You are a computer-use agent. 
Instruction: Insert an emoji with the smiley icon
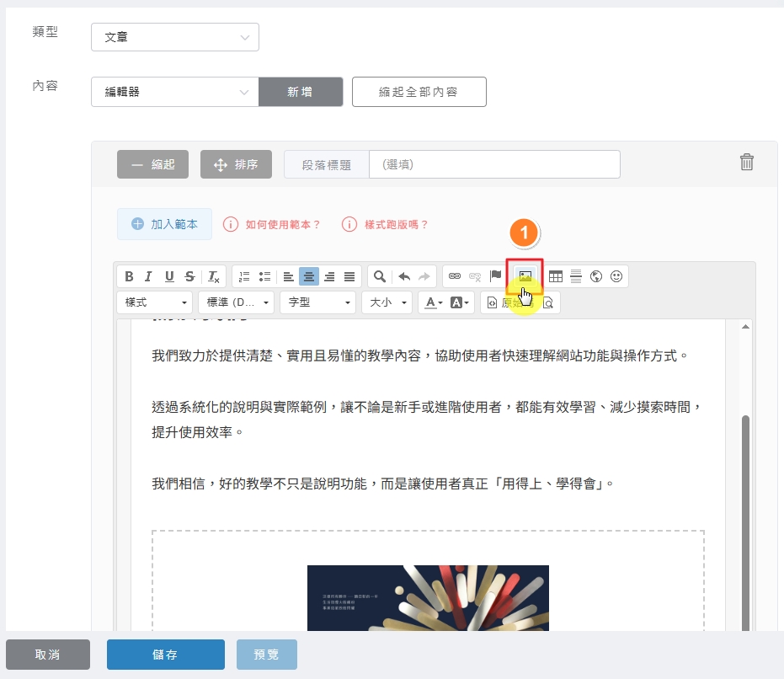[617, 276]
